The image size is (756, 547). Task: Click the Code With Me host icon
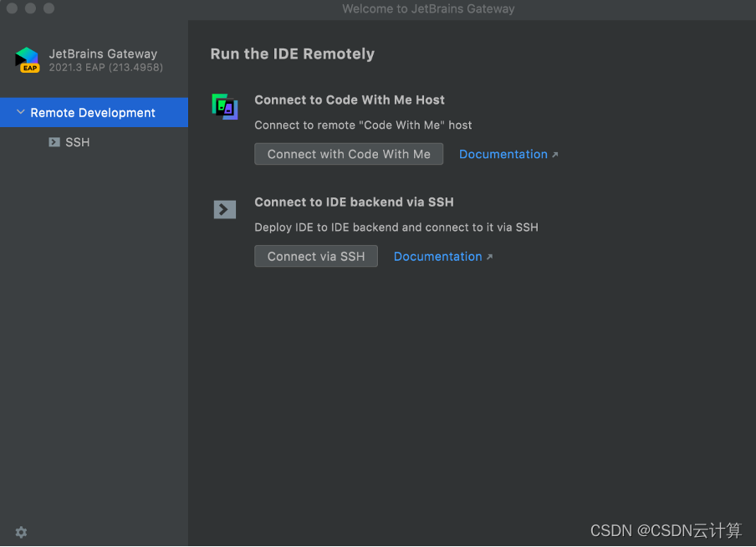[225, 106]
